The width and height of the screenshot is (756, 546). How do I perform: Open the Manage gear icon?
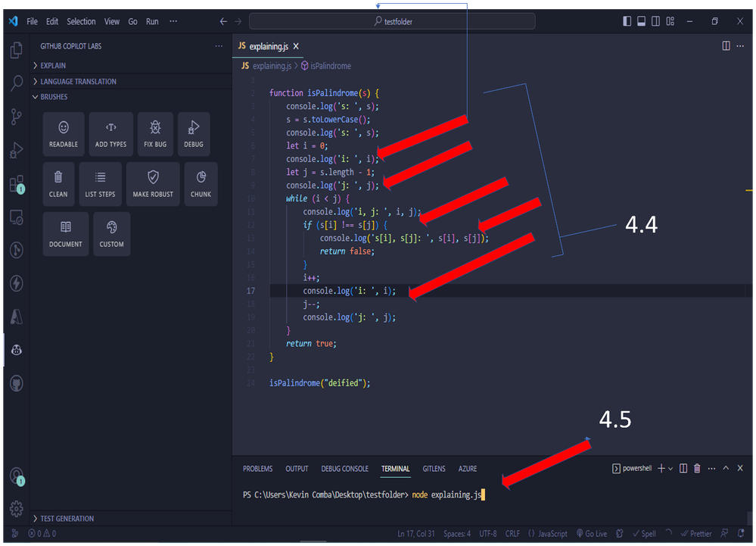17,508
